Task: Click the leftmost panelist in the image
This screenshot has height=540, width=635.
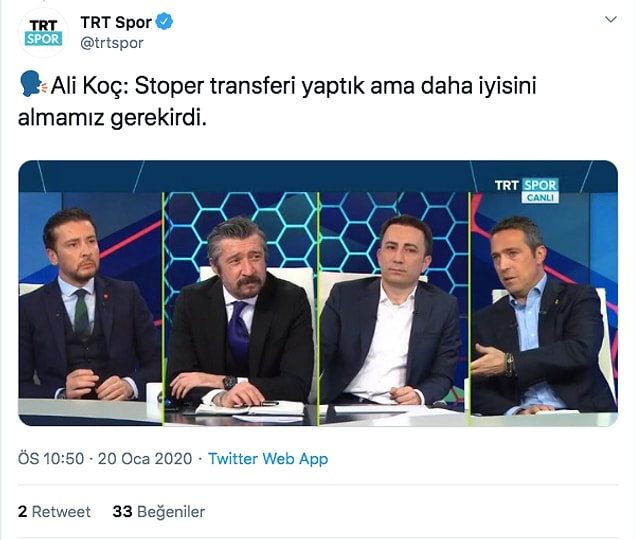Action: [90, 308]
